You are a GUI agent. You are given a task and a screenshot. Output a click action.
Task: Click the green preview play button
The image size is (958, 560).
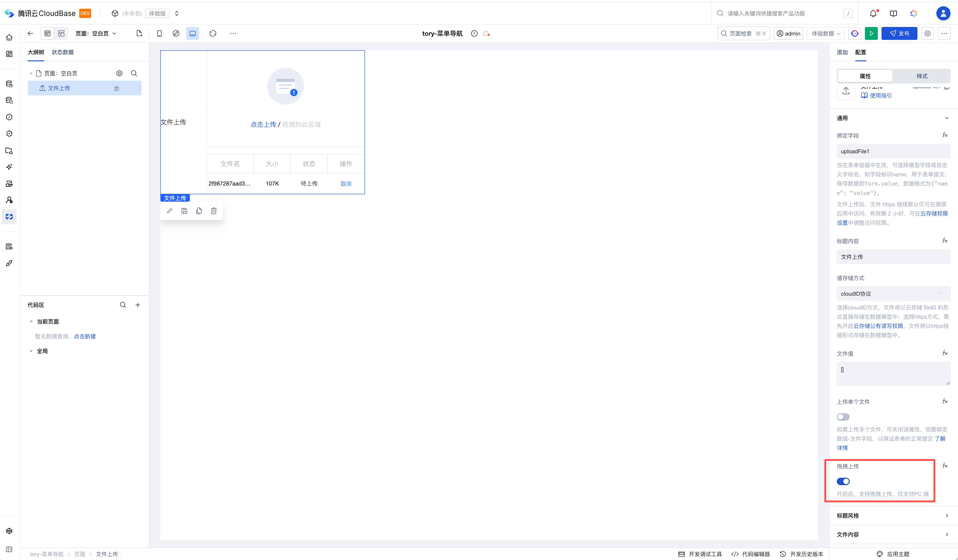point(871,33)
